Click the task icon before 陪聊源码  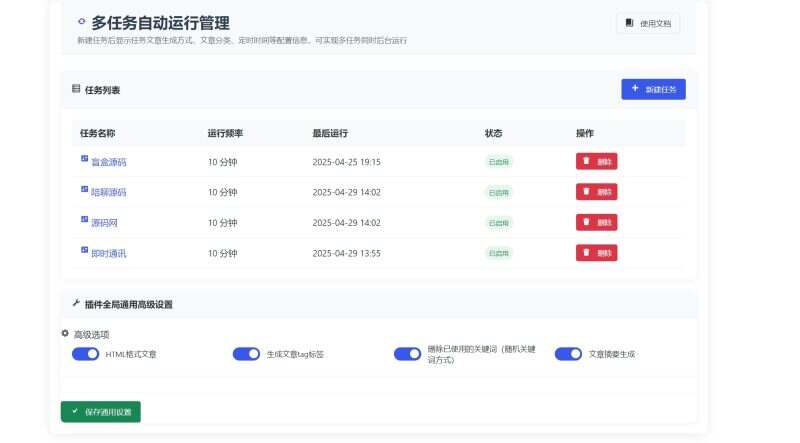click(84, 189)
